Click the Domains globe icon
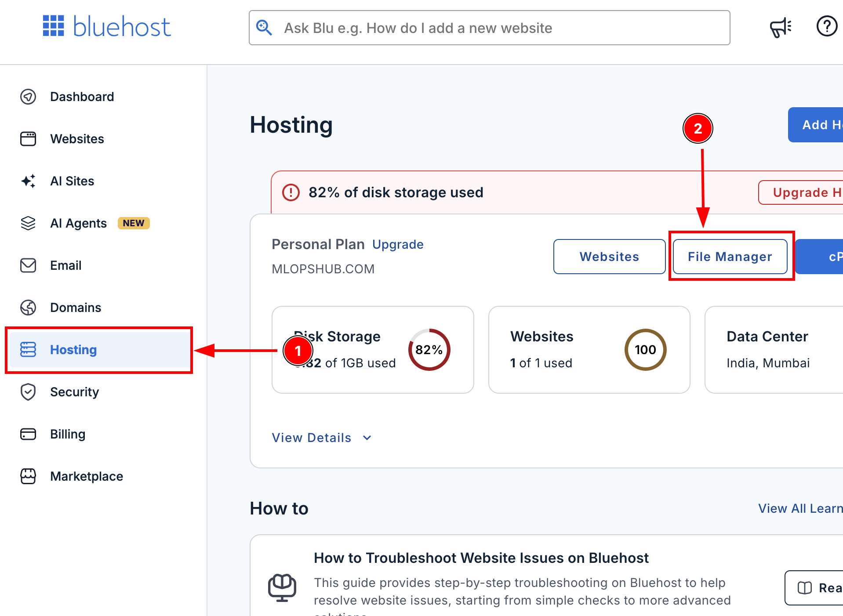843x616 pixels. point(28,308)
